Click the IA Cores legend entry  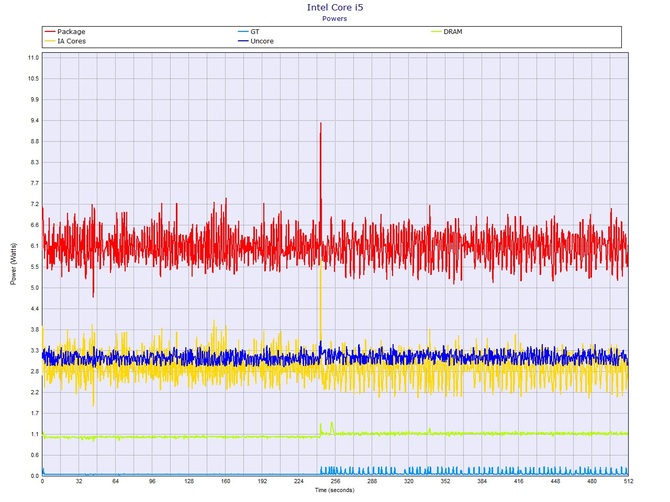tap(65, 41)
